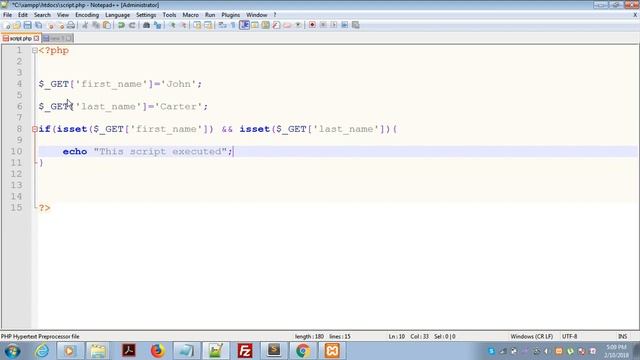This screenshot has height=360, width=640.
Task: Close the script.php tab
Action: pos(36,38)
